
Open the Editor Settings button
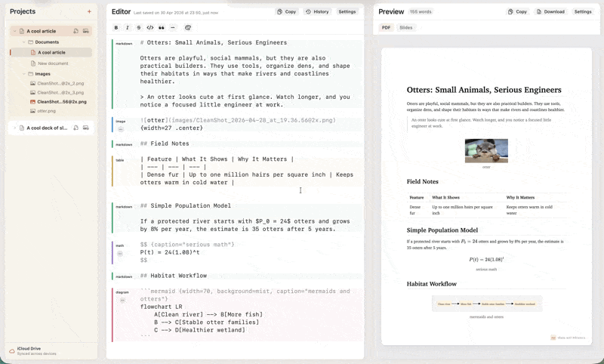(x=347, y=12)
